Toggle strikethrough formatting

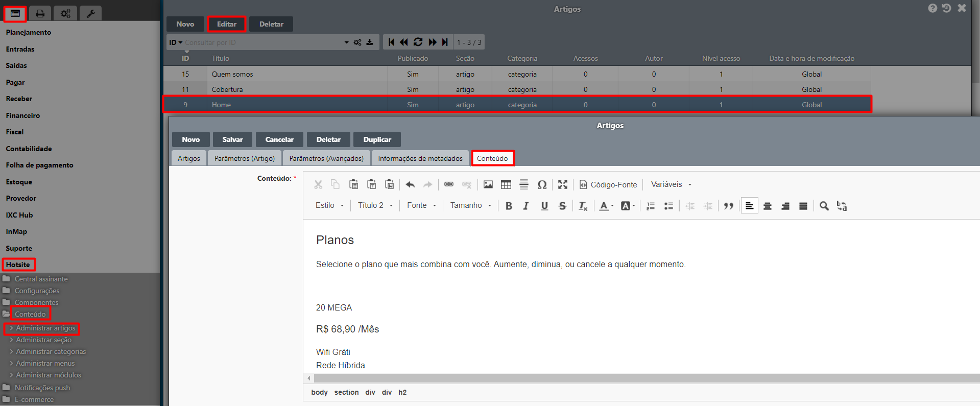pos(562,206)
